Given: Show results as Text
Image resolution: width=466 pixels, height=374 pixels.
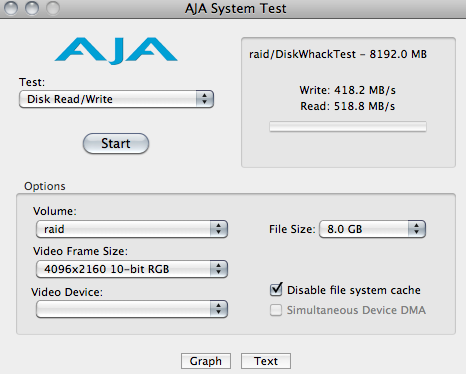Looking at the screenshot, I should [266, 361].
